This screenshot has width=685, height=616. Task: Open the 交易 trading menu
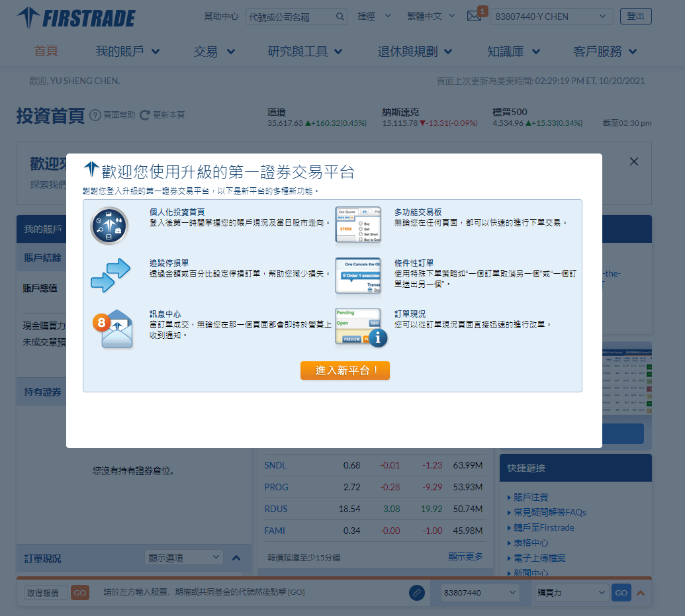pos(214,52)
